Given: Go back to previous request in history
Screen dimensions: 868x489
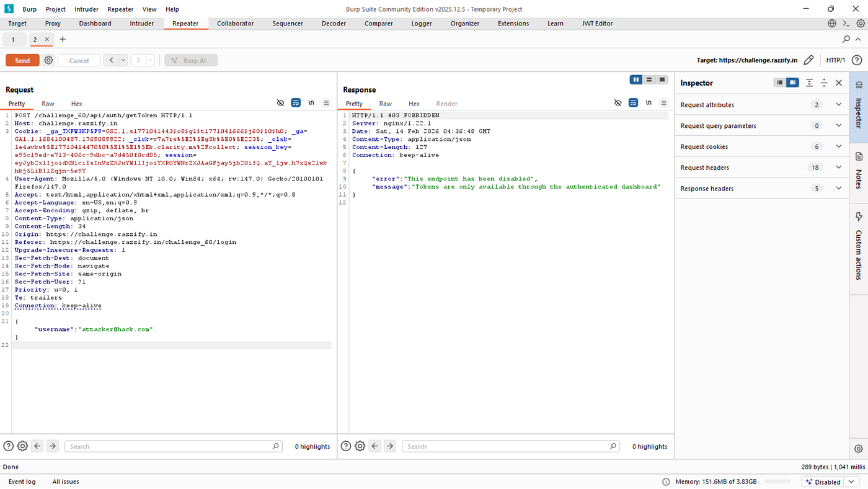Looking at the screenshot, I should [111, 60].
